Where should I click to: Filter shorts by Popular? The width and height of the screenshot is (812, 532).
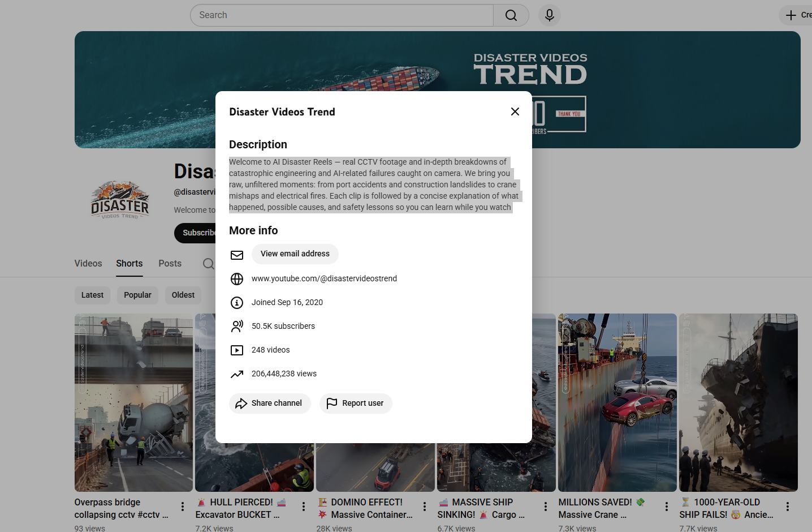(137, 295)
